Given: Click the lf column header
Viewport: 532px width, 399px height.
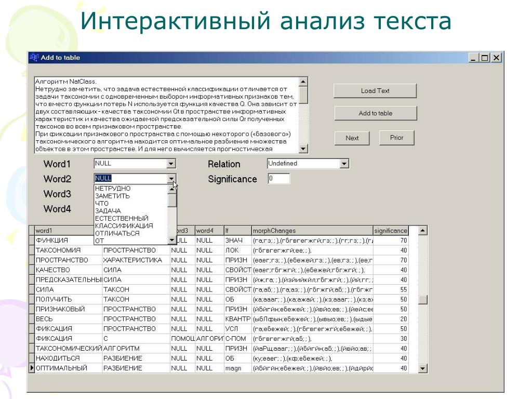Looking at the screenshot, I should pyautogui.click(x=238, y=231).
